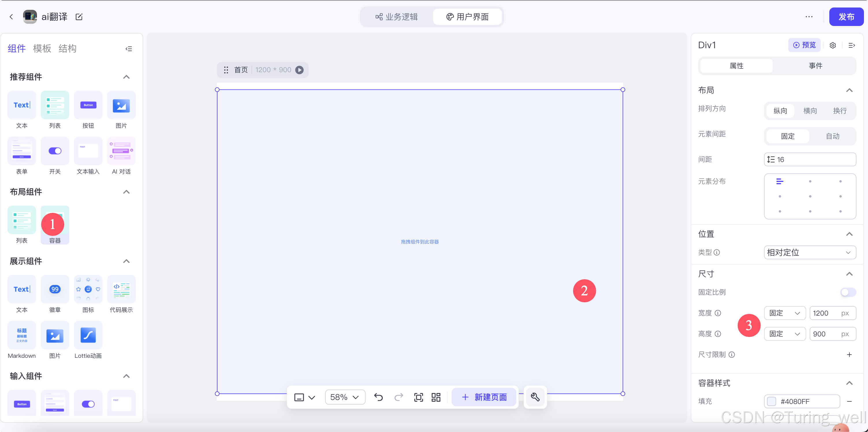The width and height of the screenshot is (868, 432).
Task: Select the Lottie动画 component icon
Action: coord(88,335)
